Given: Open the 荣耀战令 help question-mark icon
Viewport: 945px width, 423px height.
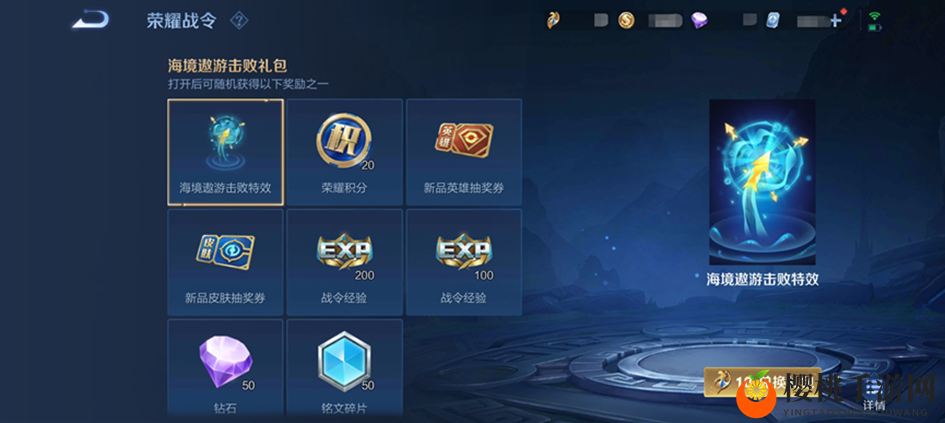Looking at the screenshot, I should [239, 21].
